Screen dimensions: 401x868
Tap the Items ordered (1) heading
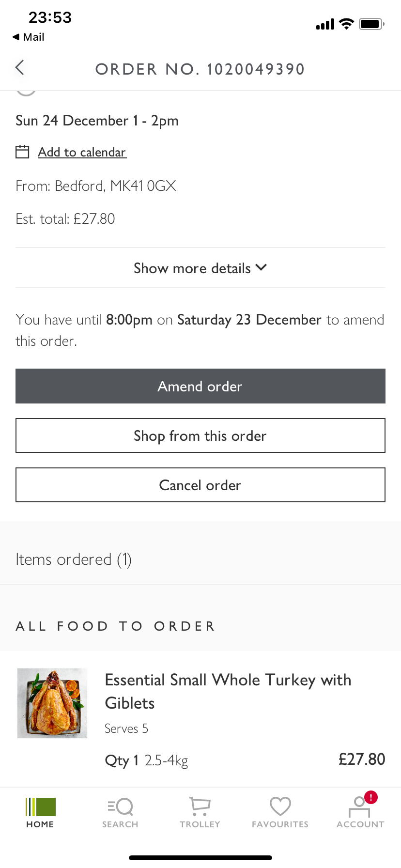tap(74, 559)
